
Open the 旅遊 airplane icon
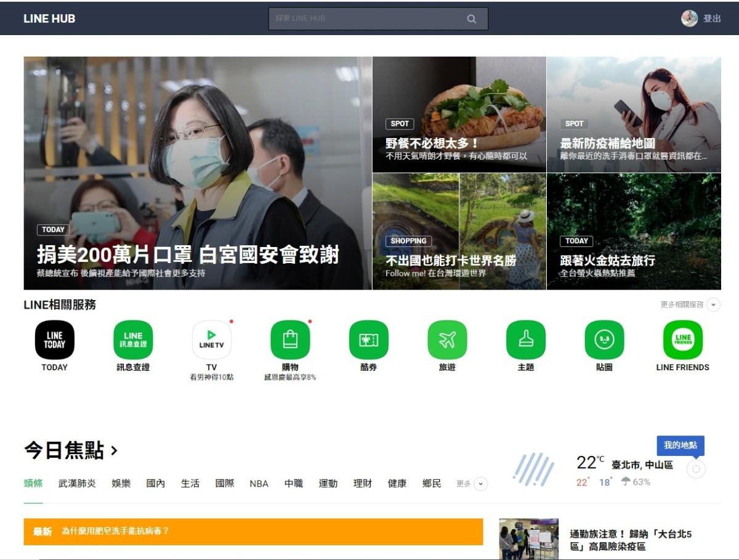point(447,340)
